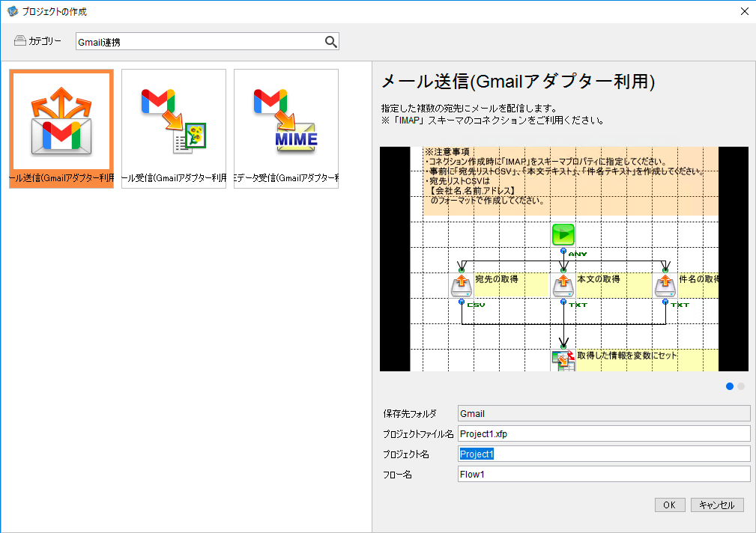Click the プロジェクト名 label

pos(405,454)
